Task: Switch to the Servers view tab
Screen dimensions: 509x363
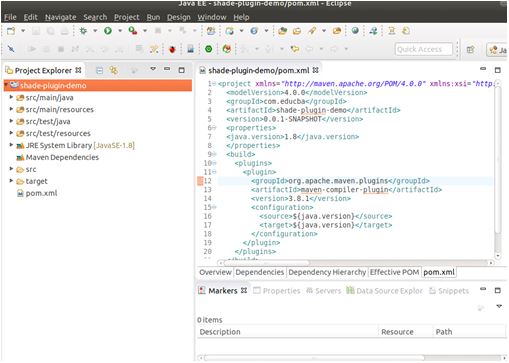Action: click(x=323, y=291)
